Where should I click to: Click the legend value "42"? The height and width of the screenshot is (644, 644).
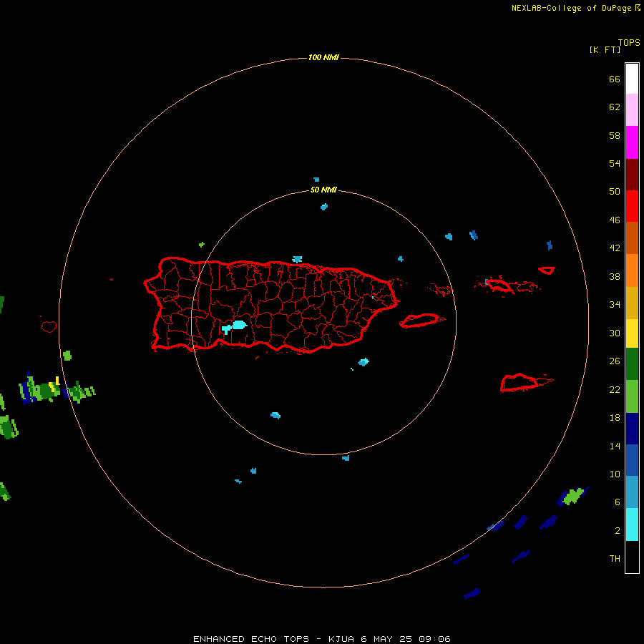click(615, 248)
